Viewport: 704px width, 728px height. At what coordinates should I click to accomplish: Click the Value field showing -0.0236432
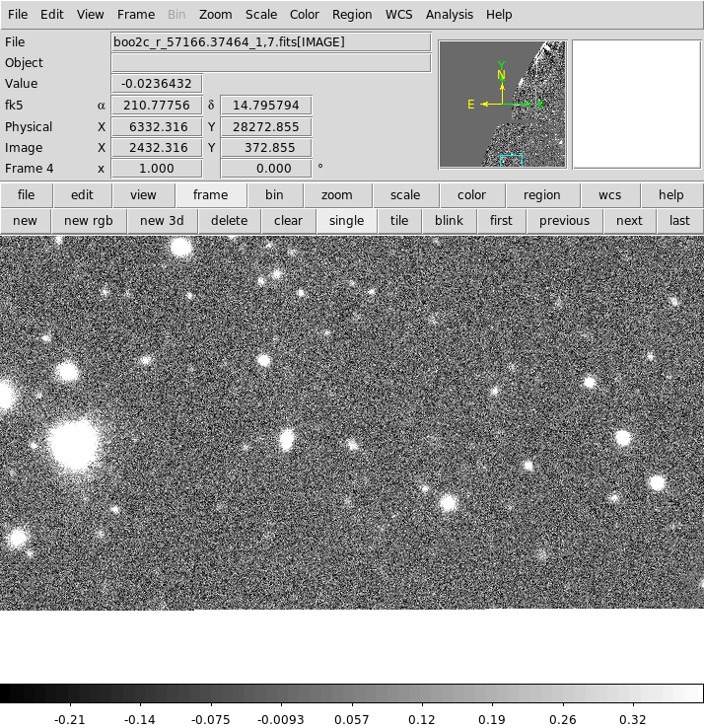pos(157,84)
